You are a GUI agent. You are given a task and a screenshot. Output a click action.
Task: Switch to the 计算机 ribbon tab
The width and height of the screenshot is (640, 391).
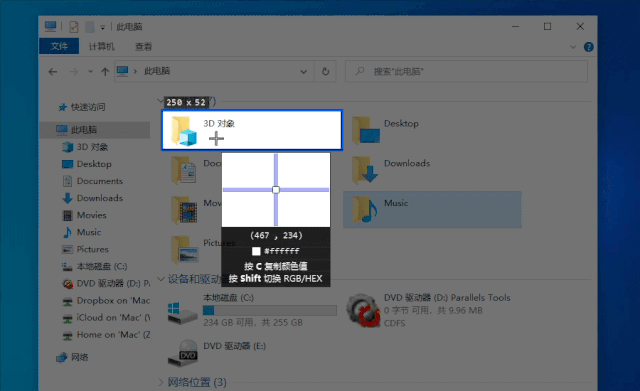pyautogui.click(x=102, y=47)
